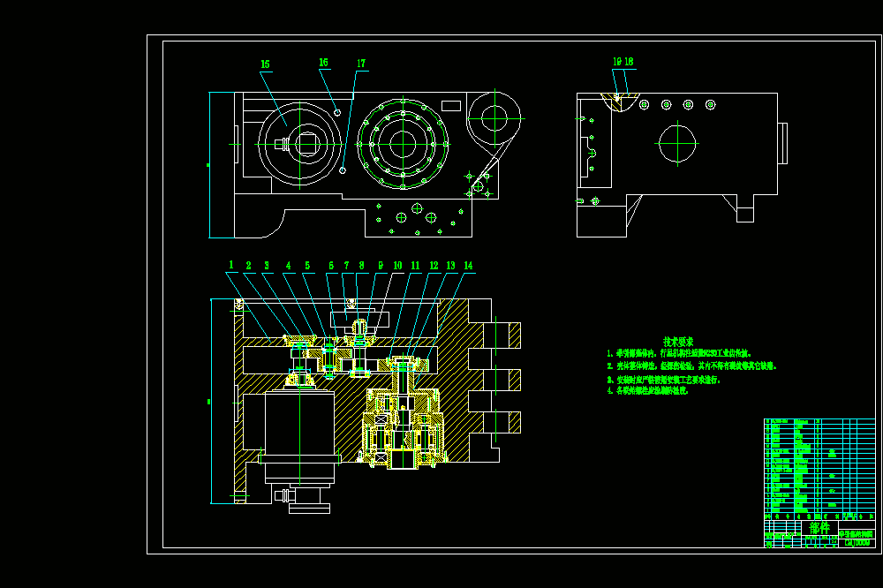Screen dimensions: 883x588
Task: Click part number label 11
Action: coord(415,265)
